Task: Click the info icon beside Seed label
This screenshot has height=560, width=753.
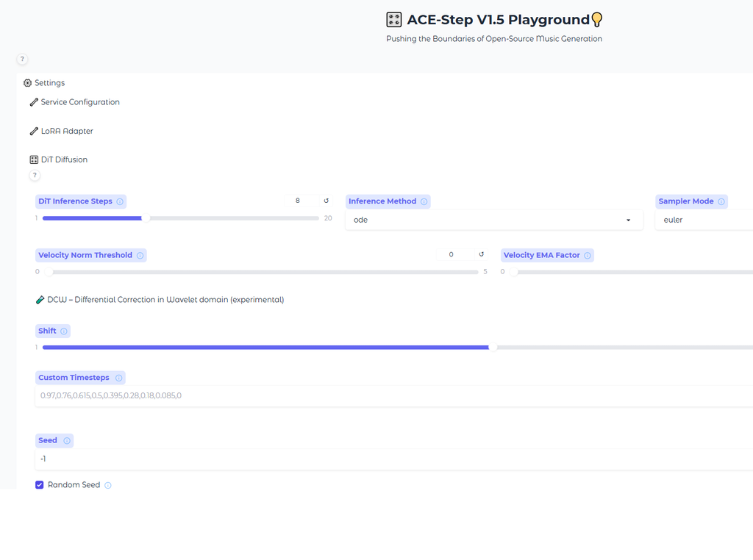Action: point(67,440)
